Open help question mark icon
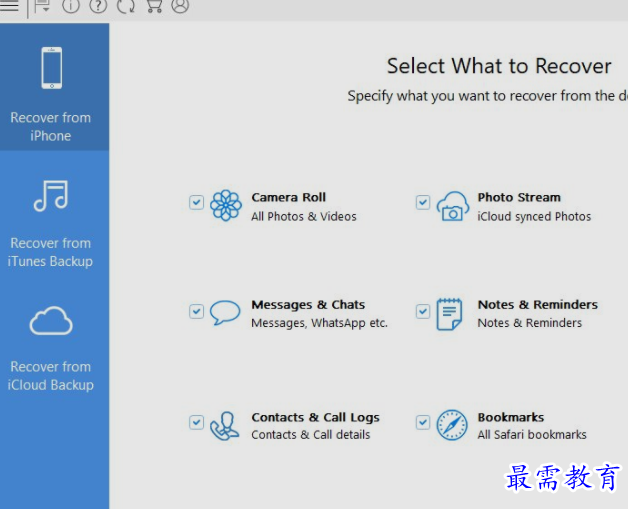The height and width of the screenshot is (509, 628). coord(98,6)
